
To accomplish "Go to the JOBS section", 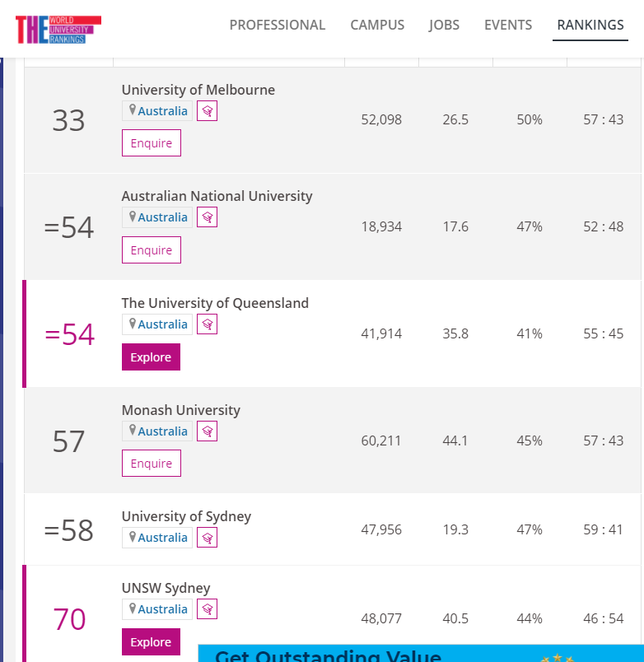I will click(444, 25).
